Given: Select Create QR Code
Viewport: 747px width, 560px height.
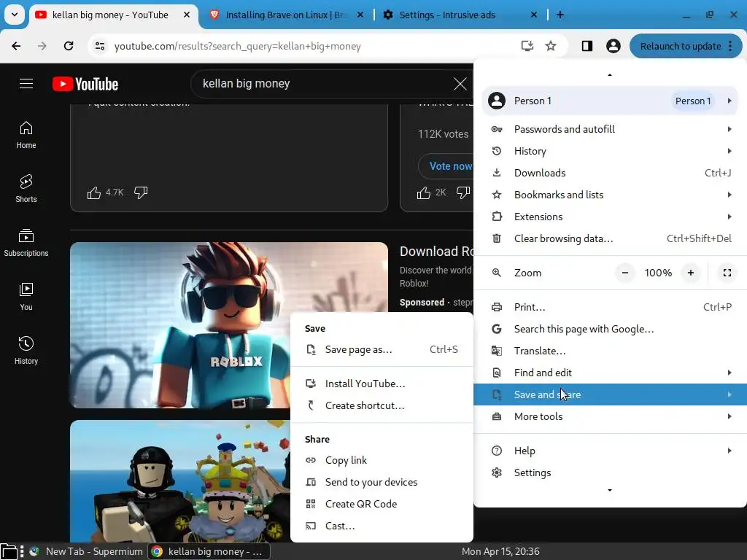Looking at the screenshot, I should (x=382, y=505).
